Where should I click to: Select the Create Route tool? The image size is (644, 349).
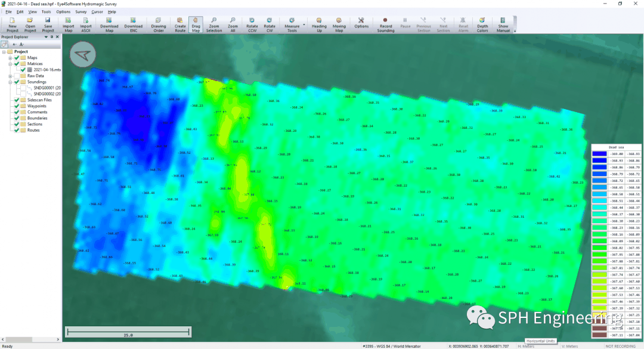[x=179, y=24]
